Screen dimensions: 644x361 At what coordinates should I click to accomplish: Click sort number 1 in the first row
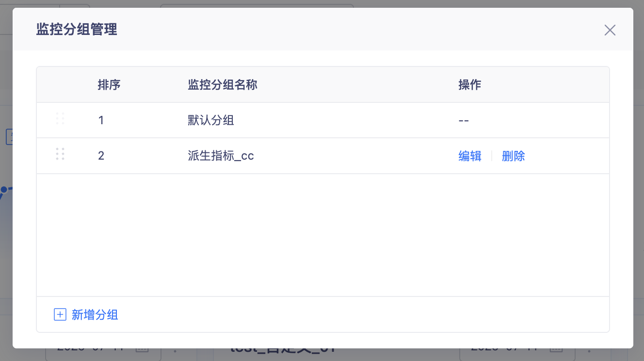(101, 120)
